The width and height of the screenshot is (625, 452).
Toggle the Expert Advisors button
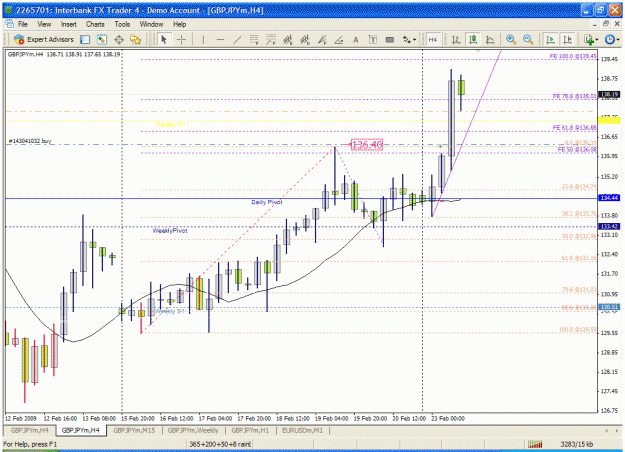point(43,39)
